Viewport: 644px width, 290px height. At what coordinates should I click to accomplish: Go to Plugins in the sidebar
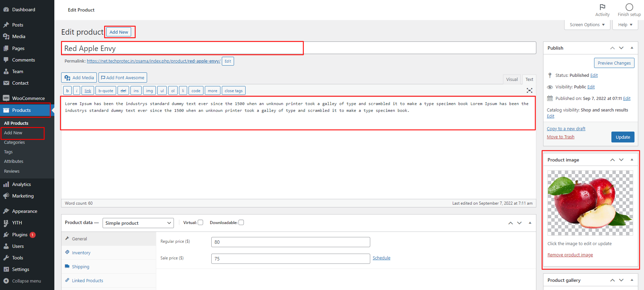click(20, 235)
